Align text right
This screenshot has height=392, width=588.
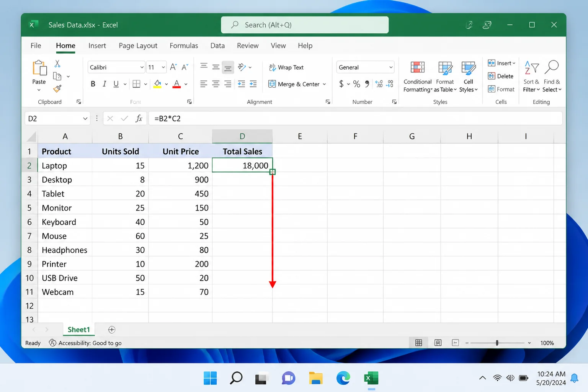coord(228,84)
